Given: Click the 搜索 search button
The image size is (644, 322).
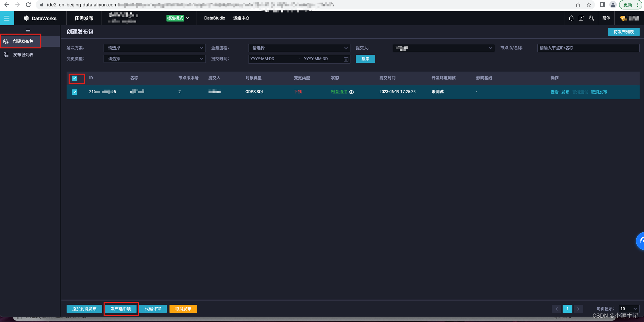Looking at the screenshot, I should [x=365, y=59].
